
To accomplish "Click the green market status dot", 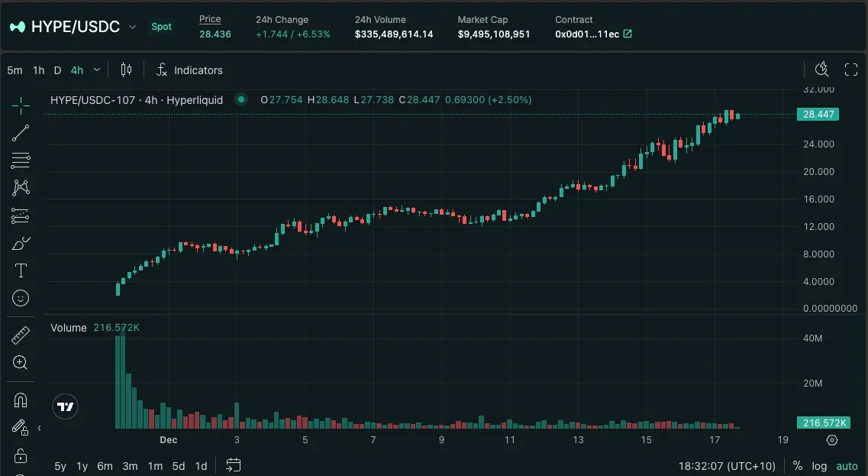I will click(x=240, y=100).
